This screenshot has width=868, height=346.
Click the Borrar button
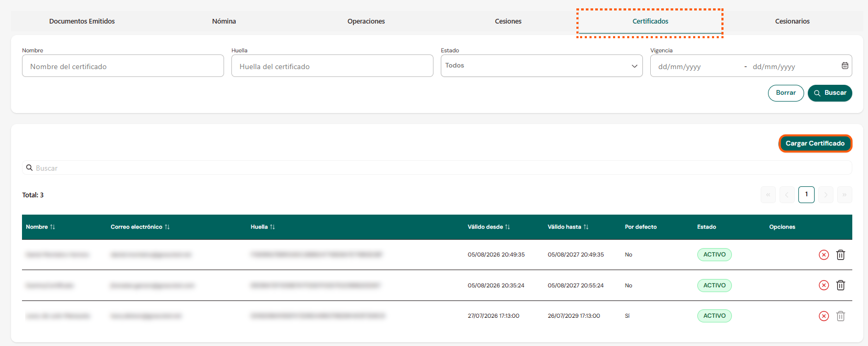coord(786,93)
